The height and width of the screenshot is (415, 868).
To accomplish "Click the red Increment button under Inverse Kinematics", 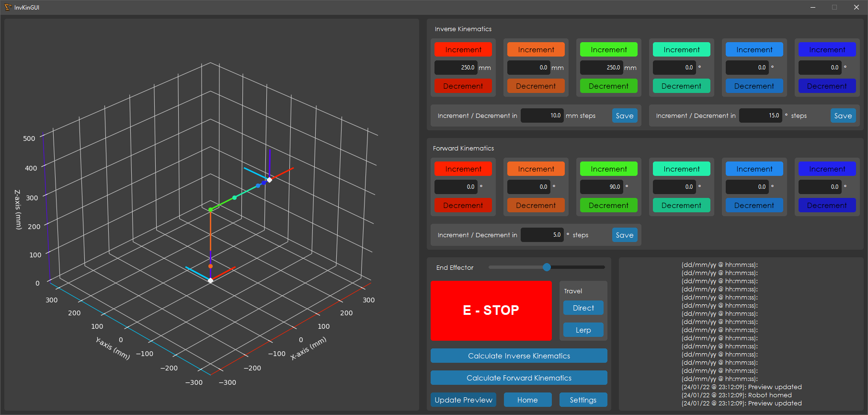I will 463,49.
